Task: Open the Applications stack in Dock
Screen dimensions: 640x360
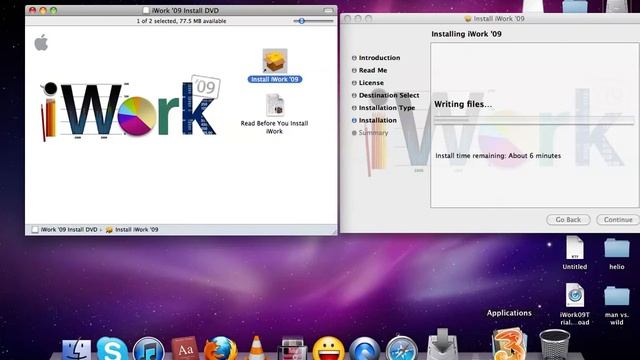Action: coord(509,345)
